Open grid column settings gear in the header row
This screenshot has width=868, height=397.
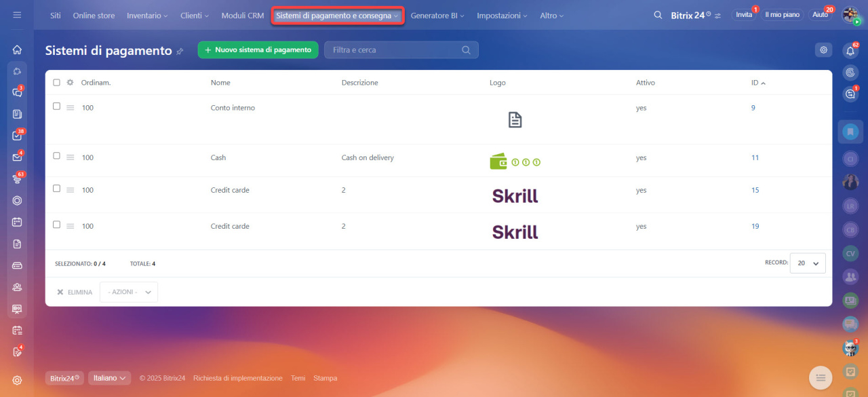click(70, 83)
